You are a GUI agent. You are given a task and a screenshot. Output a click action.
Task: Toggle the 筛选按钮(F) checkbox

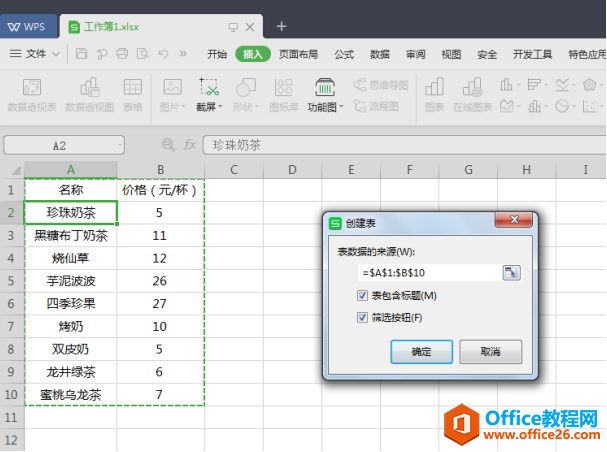362,318
